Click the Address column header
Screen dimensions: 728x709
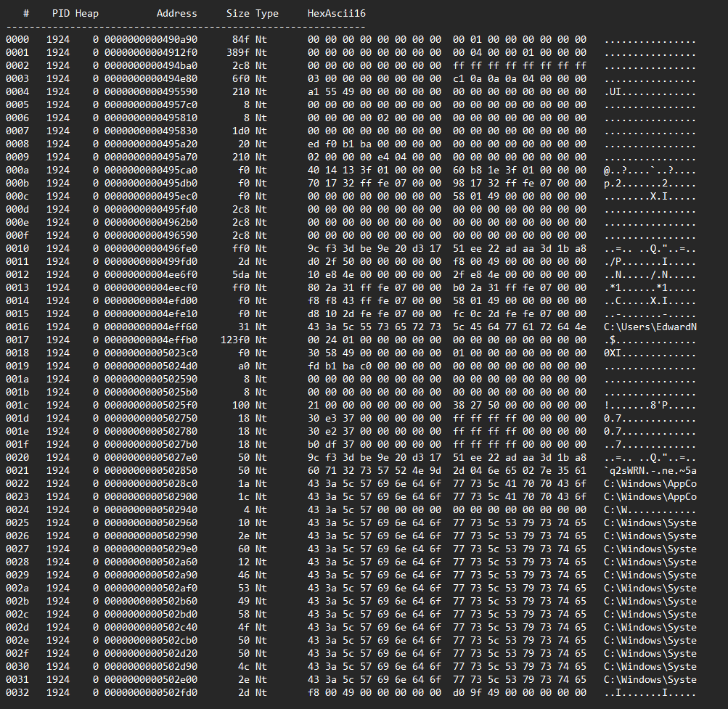pyautogui.click(x=176, y=13)
